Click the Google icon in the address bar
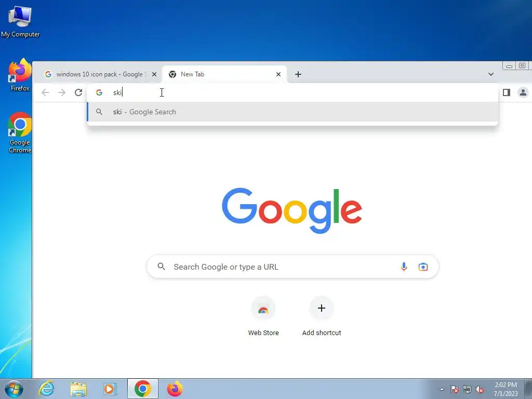The height and width of the screenshot is (399, 532). click(x=99, y=92)
